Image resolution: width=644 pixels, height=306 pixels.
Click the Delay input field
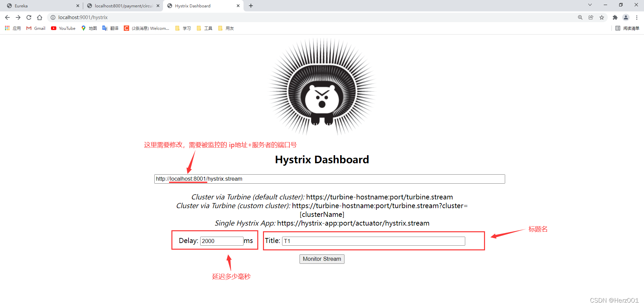(x=222, y=241)
